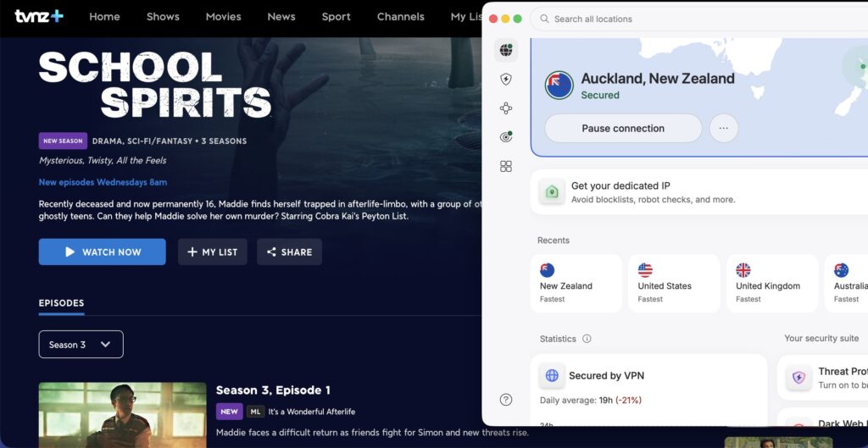The height and width of the screenshot is (448, 868).
Task: Connect to United Kingdom recent location
Action: coord(772,284)
